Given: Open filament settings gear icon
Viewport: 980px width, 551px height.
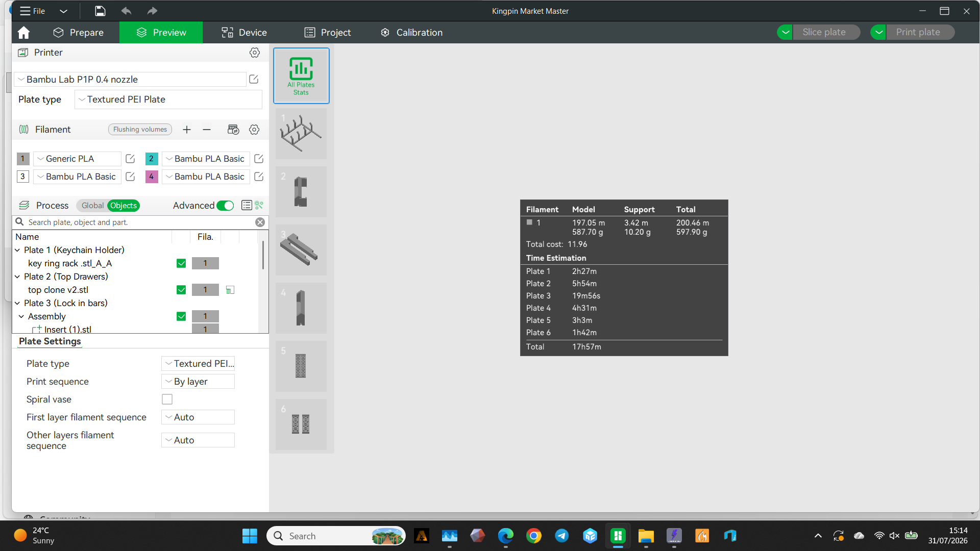Looking at the screenshot, I should coord(254,130).
